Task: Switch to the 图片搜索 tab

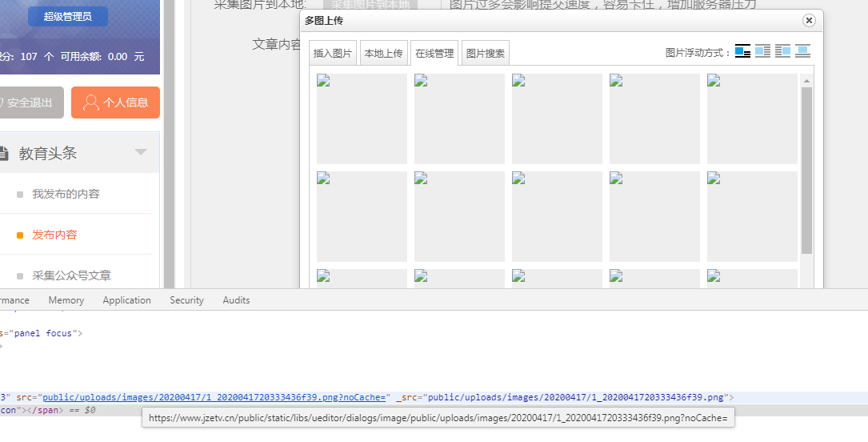Action: (x=485, y=54)
